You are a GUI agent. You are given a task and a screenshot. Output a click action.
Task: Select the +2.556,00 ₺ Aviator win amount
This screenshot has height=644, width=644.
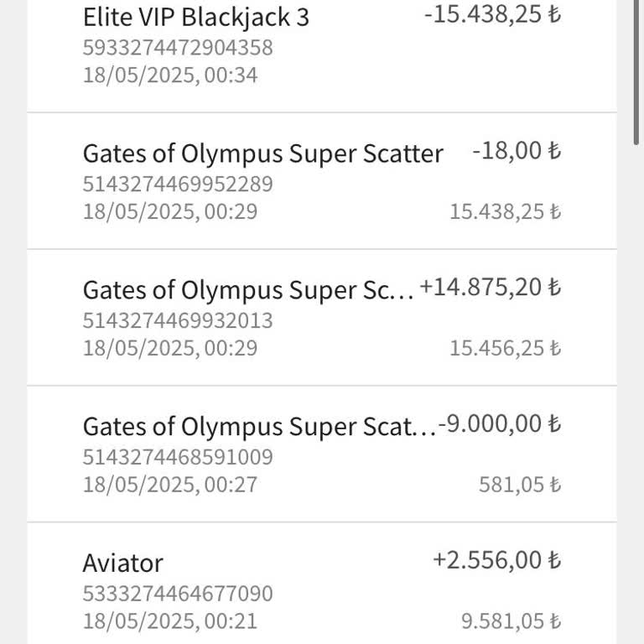tap(496, 560)
